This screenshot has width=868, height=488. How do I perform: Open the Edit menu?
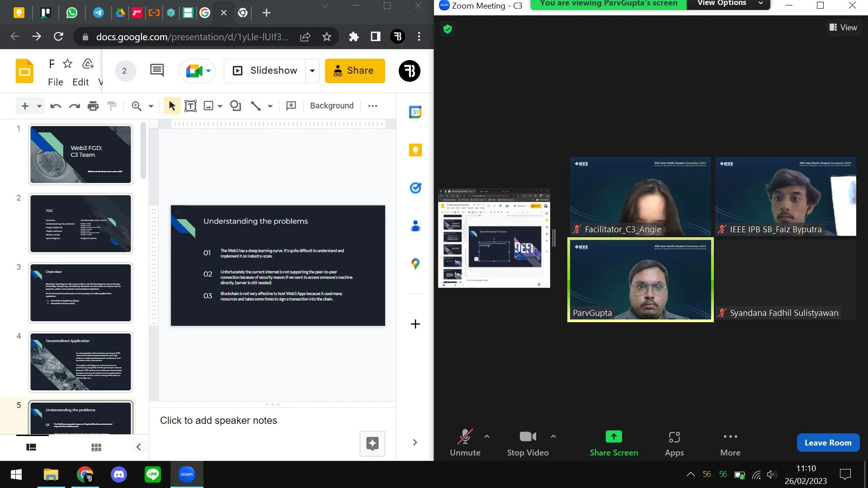[80, 82]
